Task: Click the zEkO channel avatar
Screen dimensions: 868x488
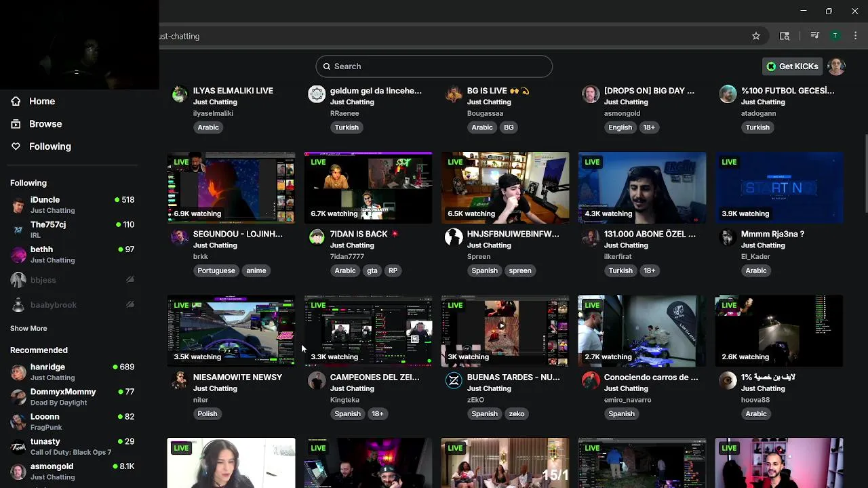Action: point(454,380)
